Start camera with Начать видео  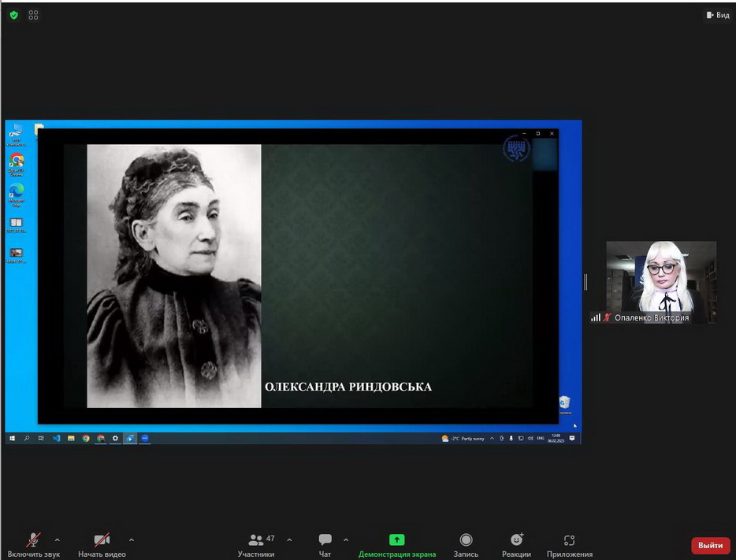pyautogui.click(x=102, y=540)
